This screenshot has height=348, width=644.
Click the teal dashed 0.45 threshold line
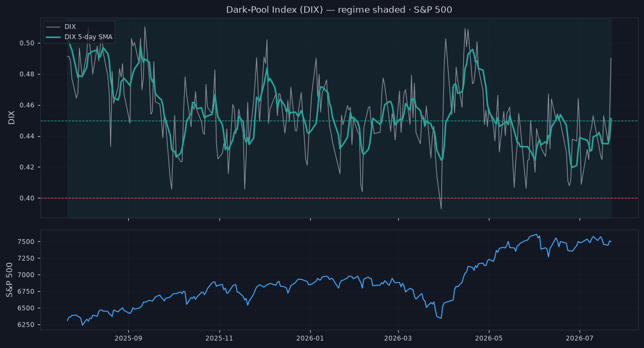click(339, 121)
